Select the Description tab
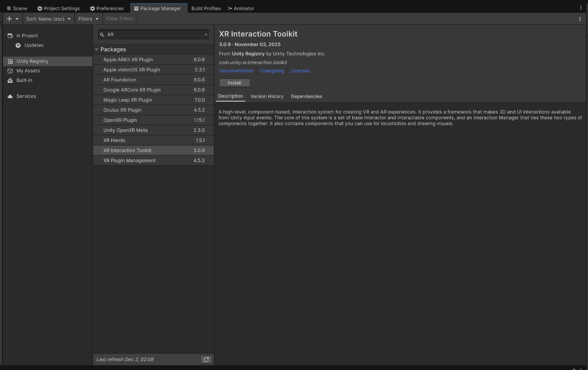588x370 pixels. click(x=231, y=96)
